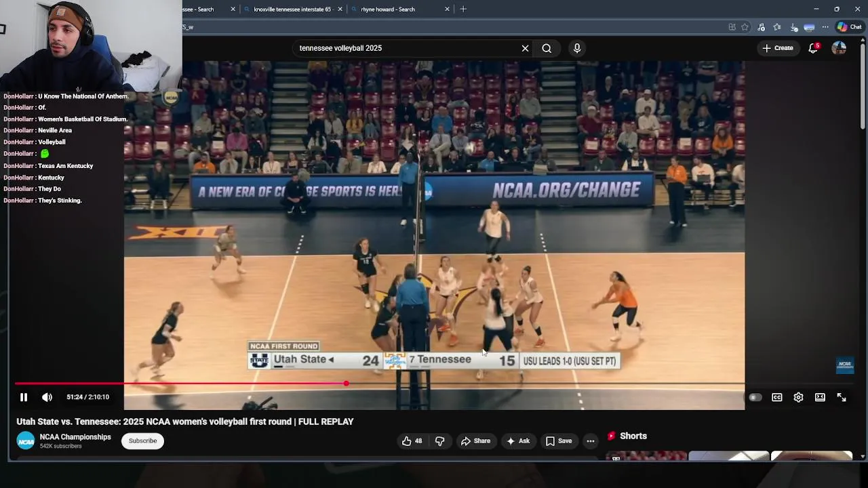868x488 pixels.
Task: Open YouTube notifications bell
Action: (x=813, y=48)
